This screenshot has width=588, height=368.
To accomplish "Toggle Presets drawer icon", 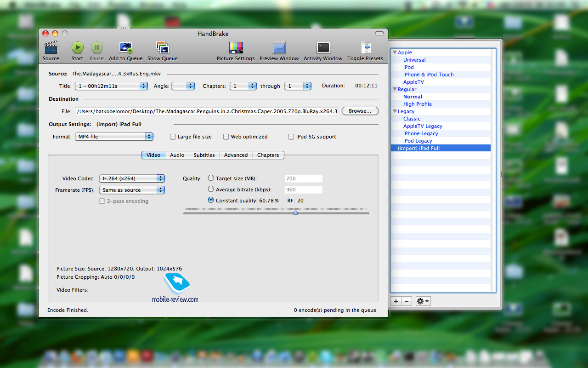I will point(366,48).
